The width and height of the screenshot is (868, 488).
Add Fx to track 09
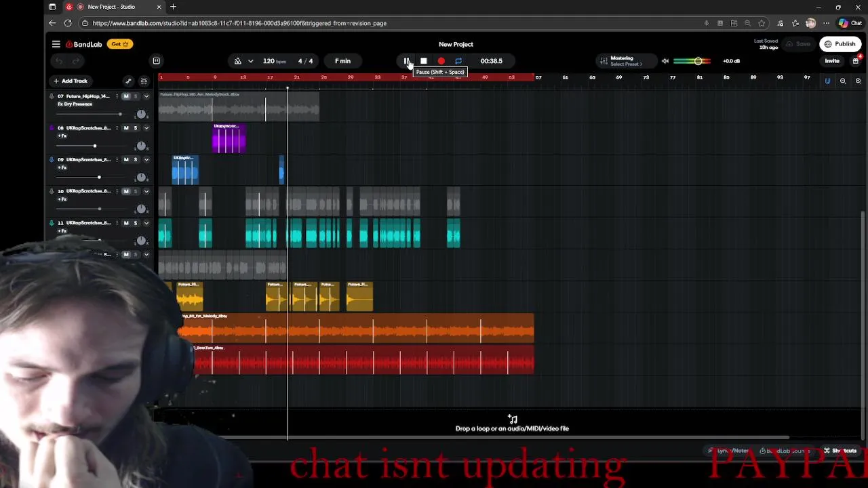tap(62, 167)
